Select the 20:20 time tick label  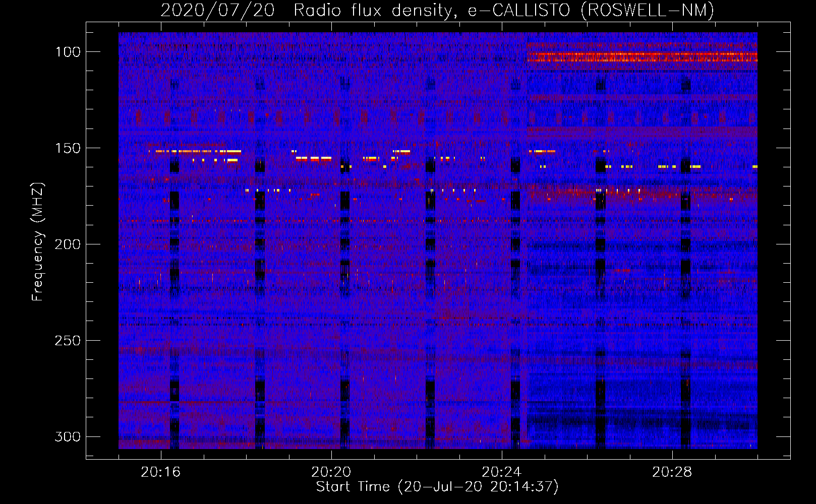(x=331, y=472)
